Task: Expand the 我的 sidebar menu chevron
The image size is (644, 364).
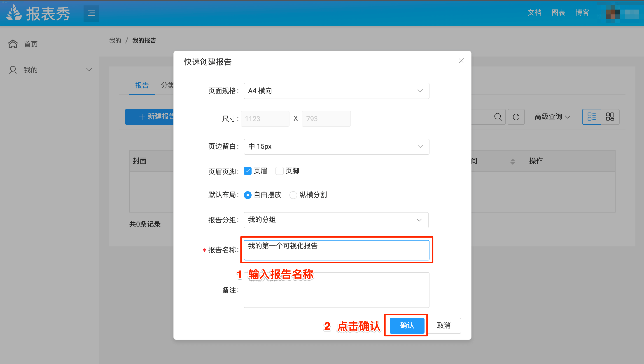Action: [x=89, y=70]
